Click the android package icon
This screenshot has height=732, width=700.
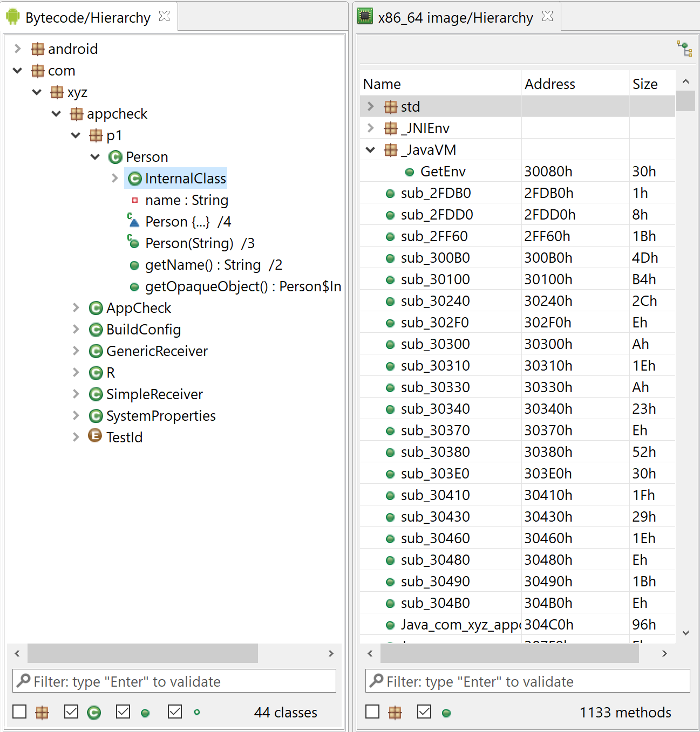(38, 49)
